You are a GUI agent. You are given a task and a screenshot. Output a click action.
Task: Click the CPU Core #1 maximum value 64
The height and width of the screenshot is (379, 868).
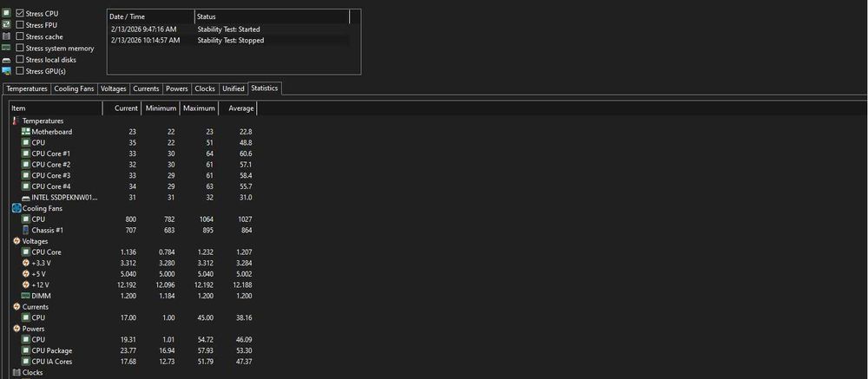[209, 154]
